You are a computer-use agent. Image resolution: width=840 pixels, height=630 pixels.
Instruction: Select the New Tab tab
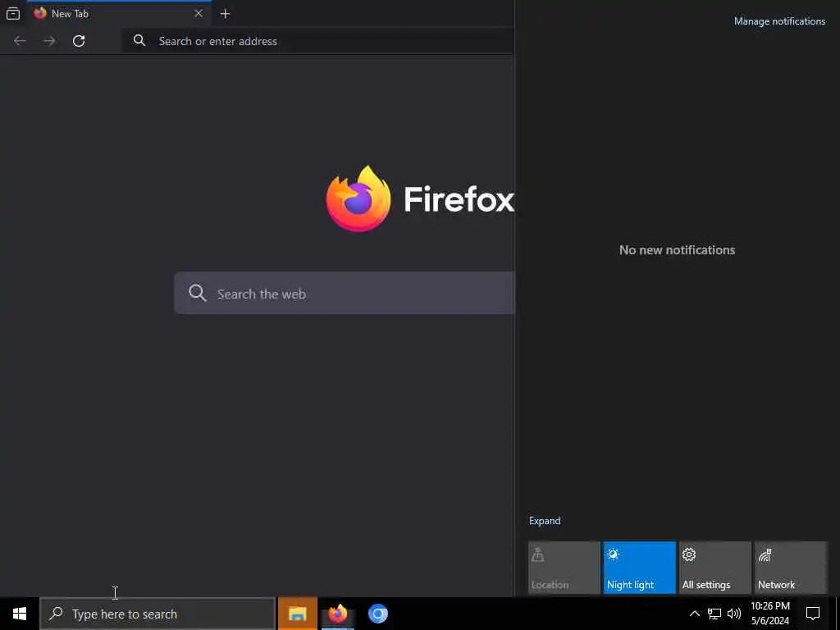pos(119,13)
